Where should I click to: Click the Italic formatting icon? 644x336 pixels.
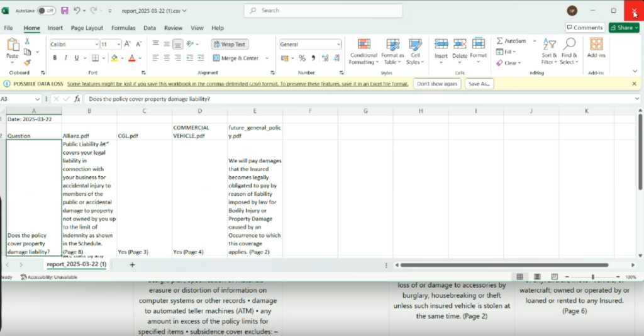tap(65, 58)
